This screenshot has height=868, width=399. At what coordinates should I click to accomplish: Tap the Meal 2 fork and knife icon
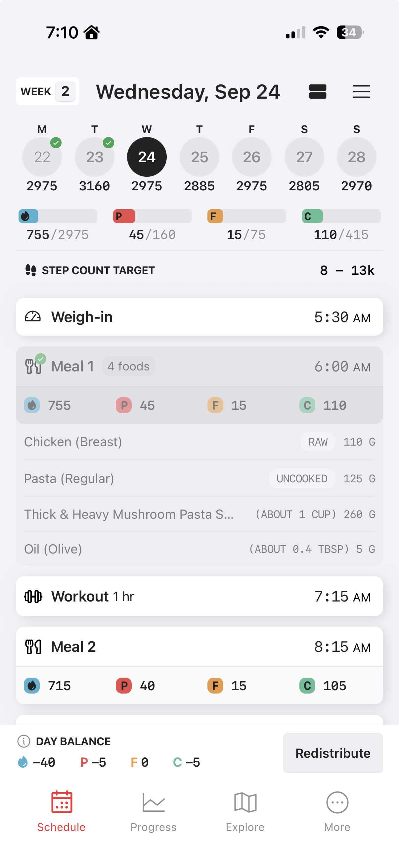33,647
